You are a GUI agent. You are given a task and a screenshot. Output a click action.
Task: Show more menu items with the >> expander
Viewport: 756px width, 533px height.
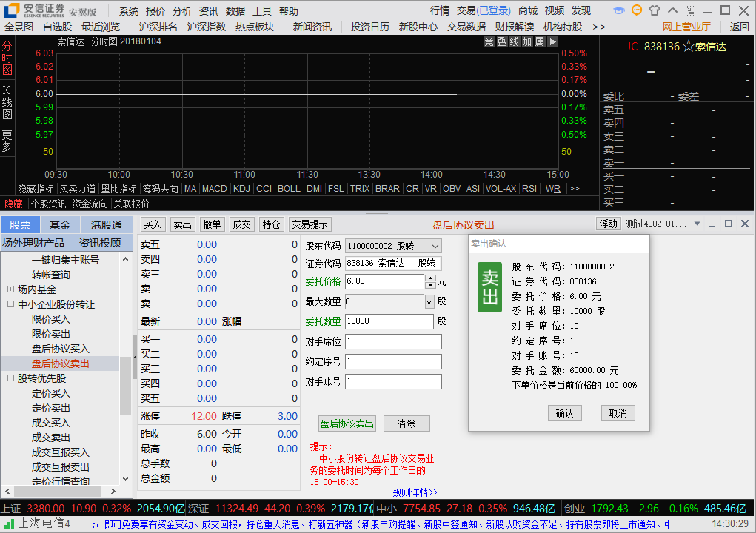599,27
